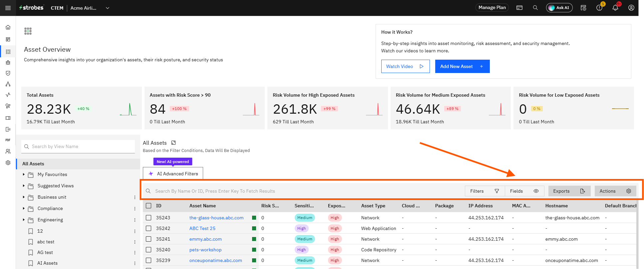Expand the Compliance folder

[x=24, y=208]
